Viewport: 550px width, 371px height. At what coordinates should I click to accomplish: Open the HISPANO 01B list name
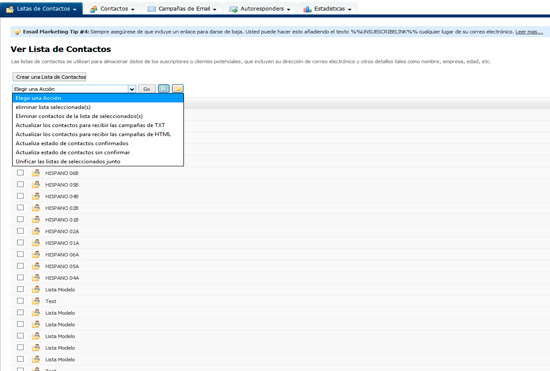tap(62, 220)
